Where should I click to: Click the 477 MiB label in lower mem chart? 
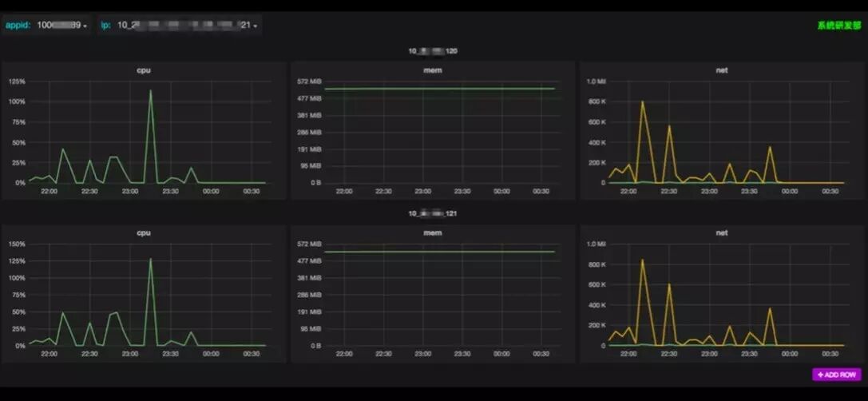pyautogui.click(x=310, y=261)
